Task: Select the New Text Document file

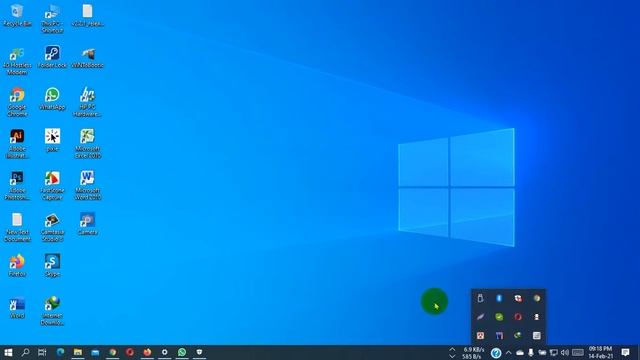Action: click(17, 227)
